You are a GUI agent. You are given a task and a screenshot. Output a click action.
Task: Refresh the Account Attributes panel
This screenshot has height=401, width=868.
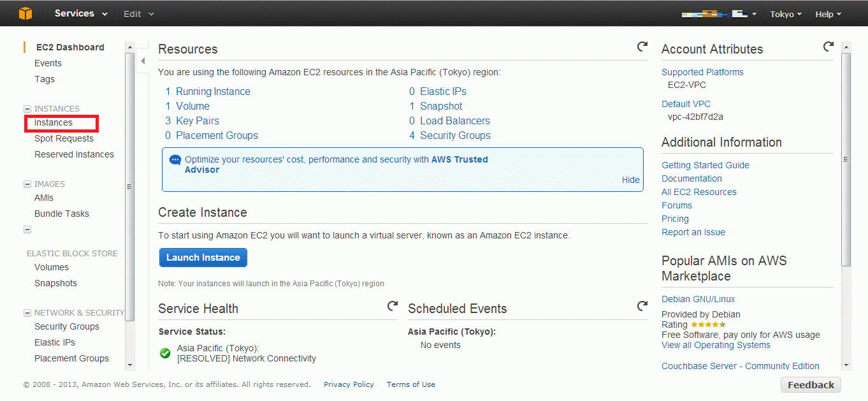(x=828, y=47)
